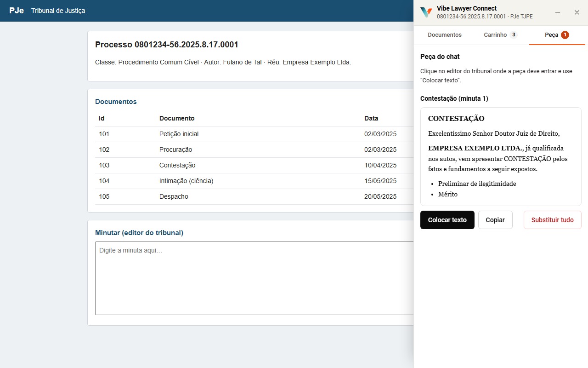Click the Substituir tudo button
Viewport: 588px width, 368px height.
click(553, 220)
